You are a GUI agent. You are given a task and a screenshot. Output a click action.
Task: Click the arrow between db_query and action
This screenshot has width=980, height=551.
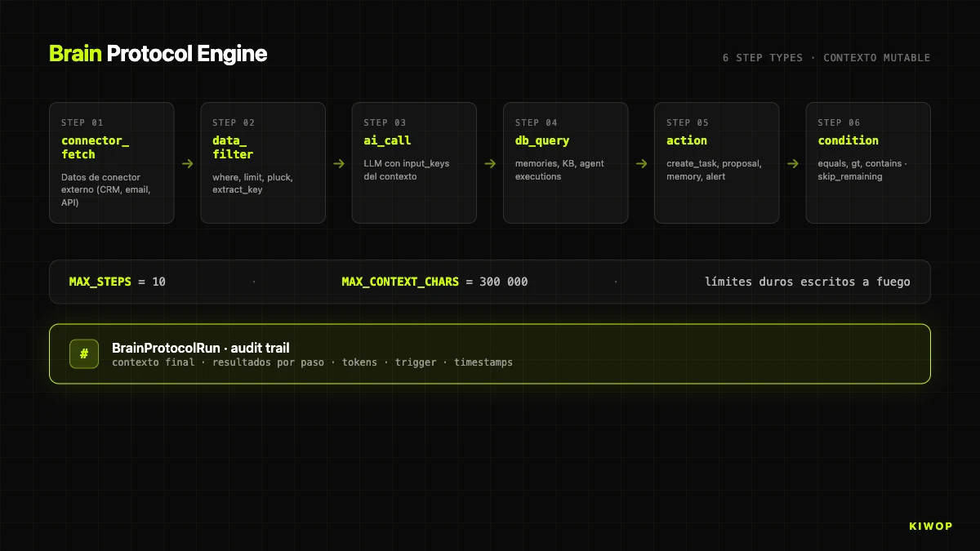(x=641, y=163)
